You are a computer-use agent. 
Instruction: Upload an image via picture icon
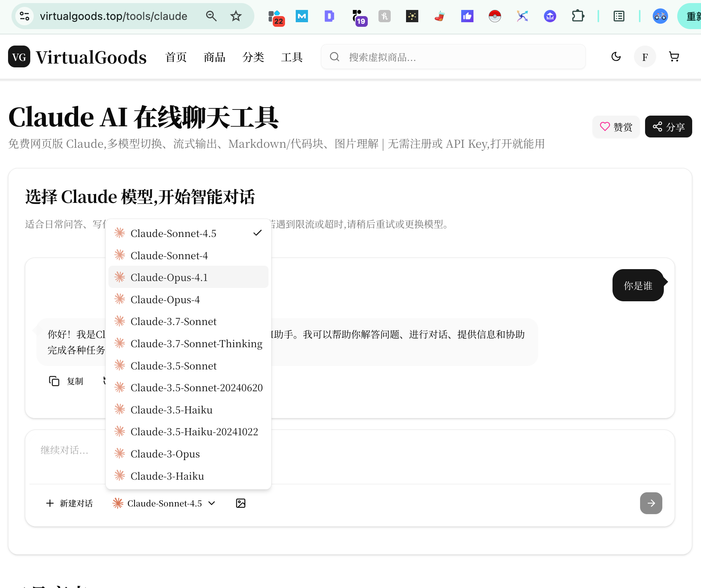[x=241, y=503]
